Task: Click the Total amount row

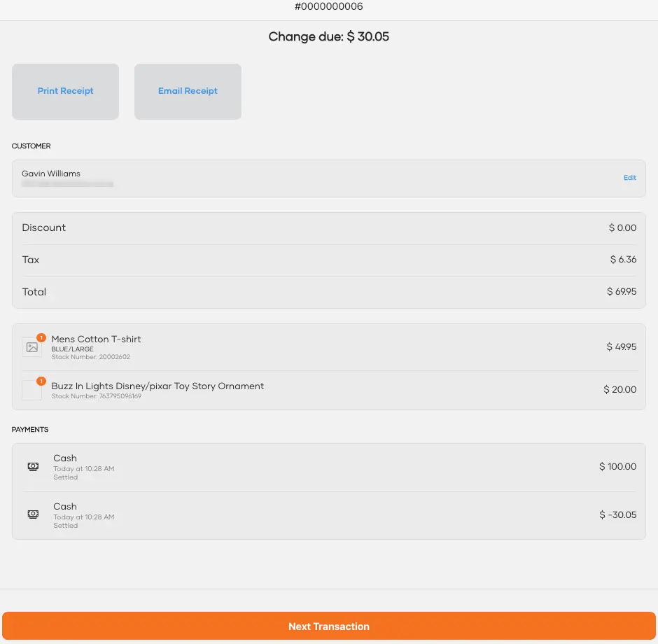Action: pos(329,292)
